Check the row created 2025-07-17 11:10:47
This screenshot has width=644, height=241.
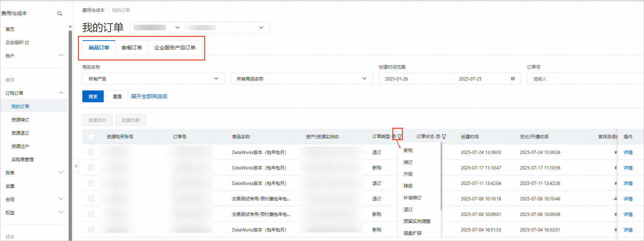tap(91, 168)
